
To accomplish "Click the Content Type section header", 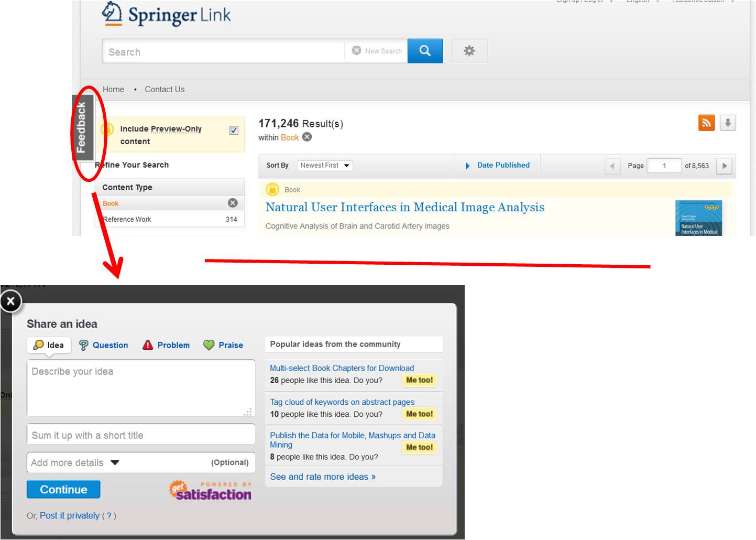I will tap(170, 187).
